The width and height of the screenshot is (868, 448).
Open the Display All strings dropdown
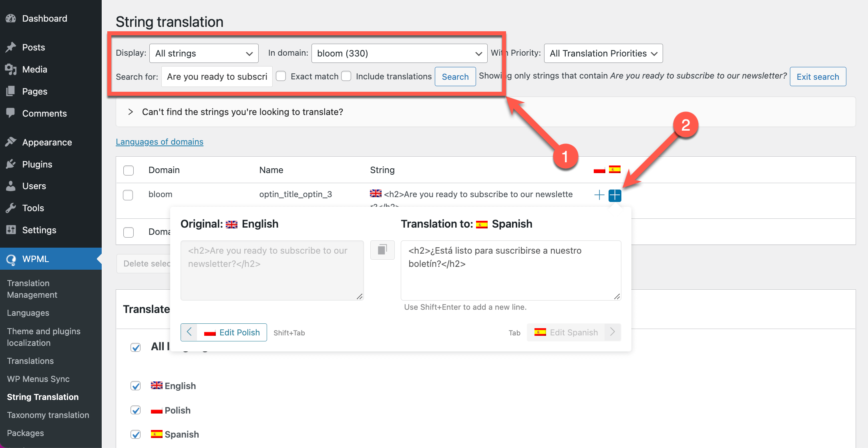204,53
